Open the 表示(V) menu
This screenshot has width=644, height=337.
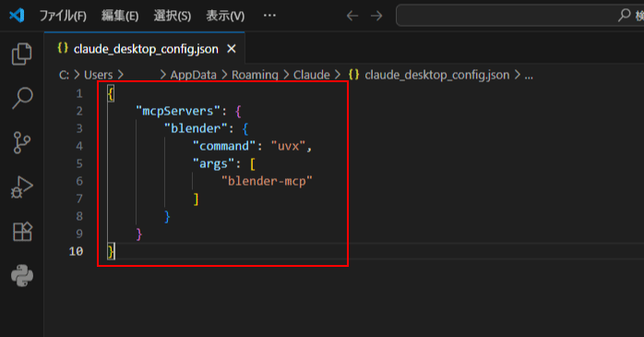(225, 16)
